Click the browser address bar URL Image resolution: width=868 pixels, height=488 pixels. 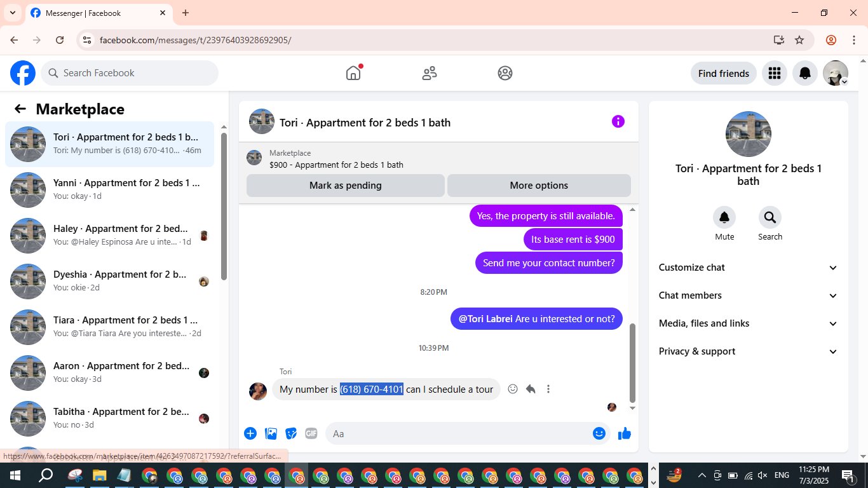[196, 40]
